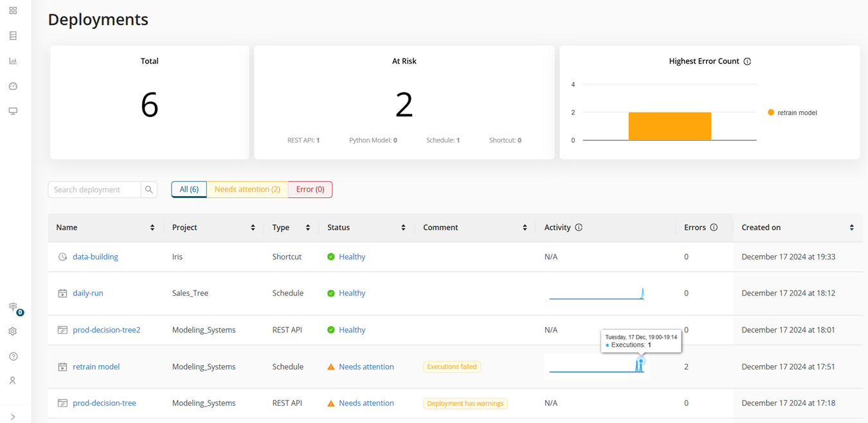Click the Highest Error Count info icon
This screenshot has height=423, width=868.
point(747,62)
